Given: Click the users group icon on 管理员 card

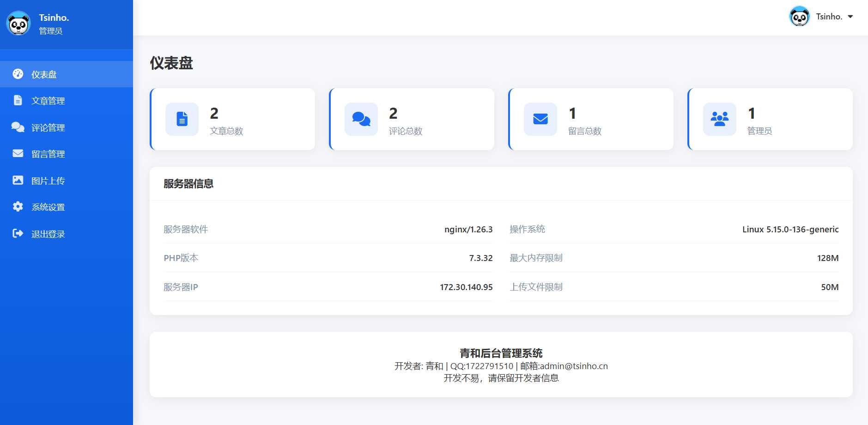Looking at the screenshot, I should click(719, 119).
